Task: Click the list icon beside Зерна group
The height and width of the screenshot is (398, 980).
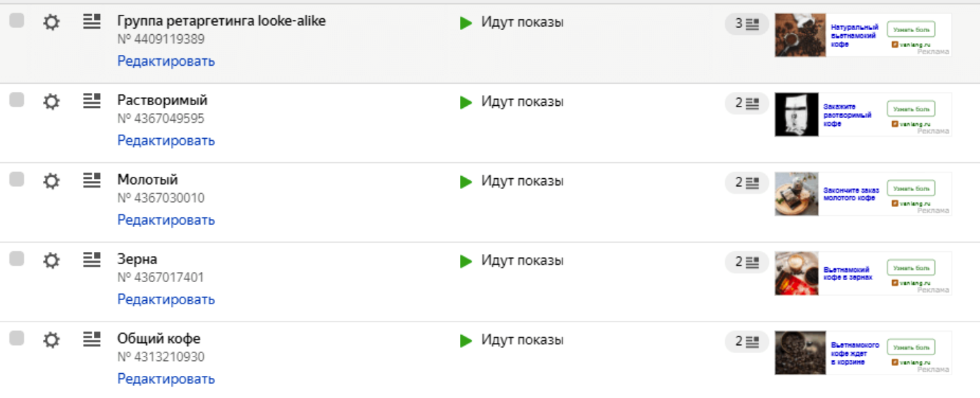Action: 92,259
